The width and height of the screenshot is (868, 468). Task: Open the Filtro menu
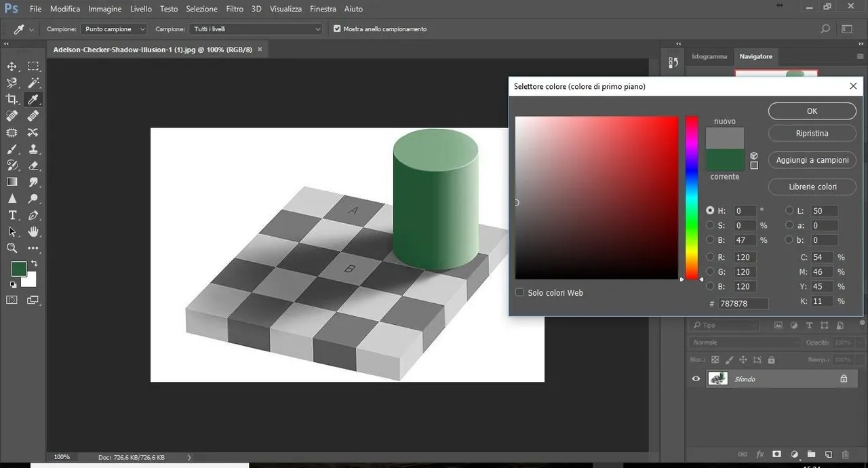(235, 9)
